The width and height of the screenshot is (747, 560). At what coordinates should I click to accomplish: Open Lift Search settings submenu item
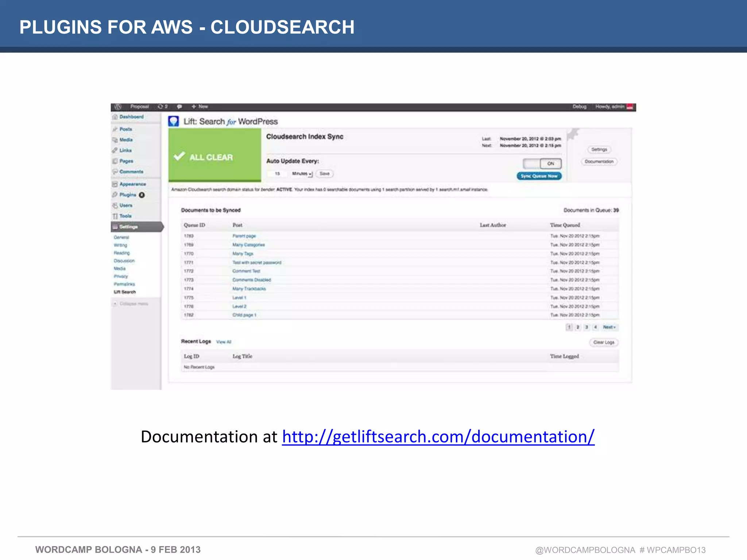coord(125,292)
